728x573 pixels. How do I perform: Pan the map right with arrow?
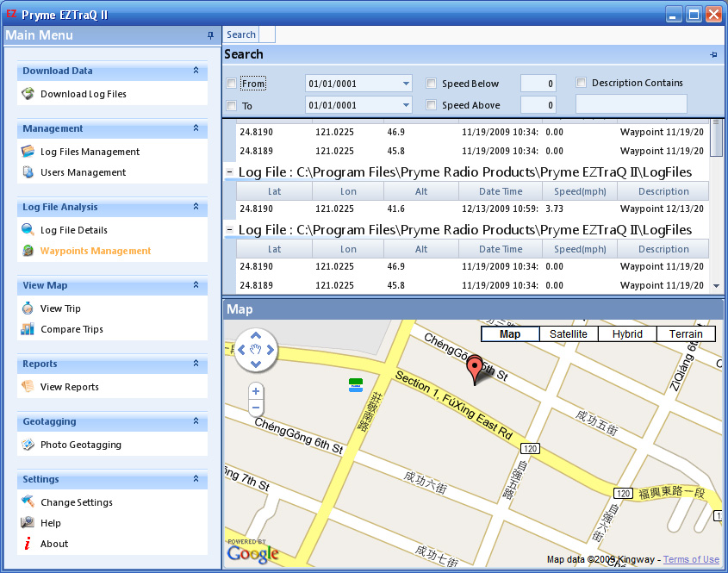point(271,350)
